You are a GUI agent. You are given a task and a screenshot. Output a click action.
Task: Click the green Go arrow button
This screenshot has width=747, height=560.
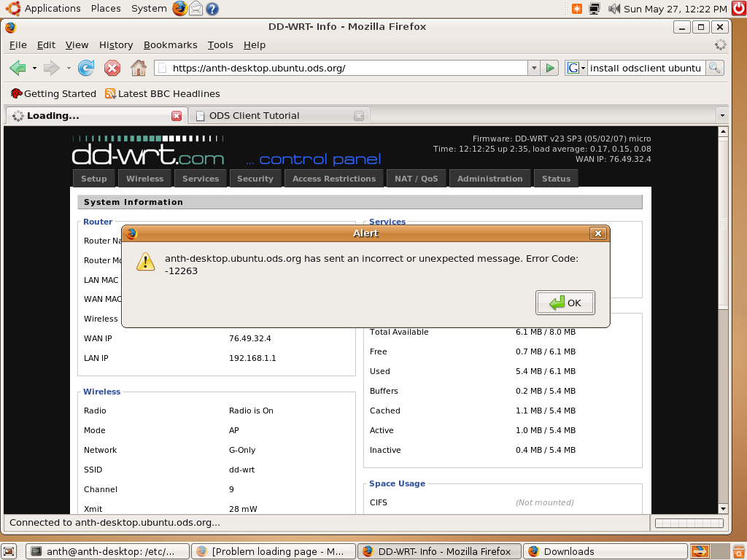click(x=550, y=68)
